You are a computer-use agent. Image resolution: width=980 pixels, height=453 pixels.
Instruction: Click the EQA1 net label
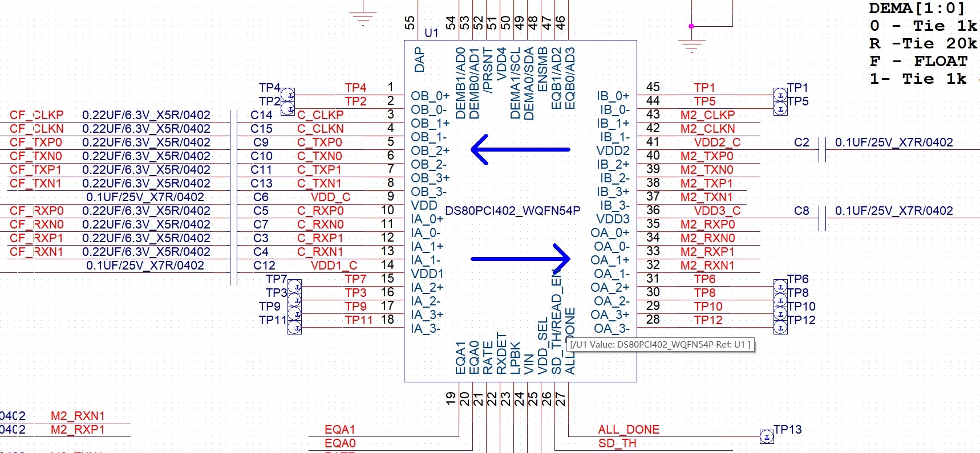point(340,430)
